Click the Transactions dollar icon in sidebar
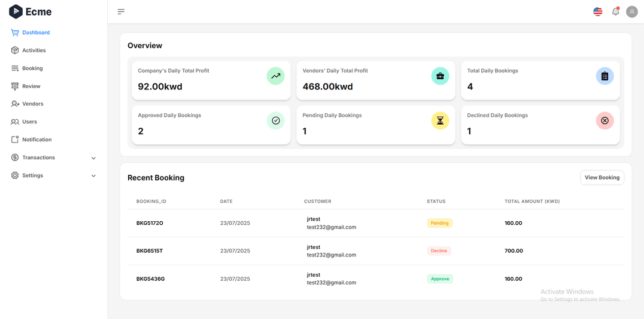This screenshot has height=319, width=644. pyautogui.click(x=15, y=157)
